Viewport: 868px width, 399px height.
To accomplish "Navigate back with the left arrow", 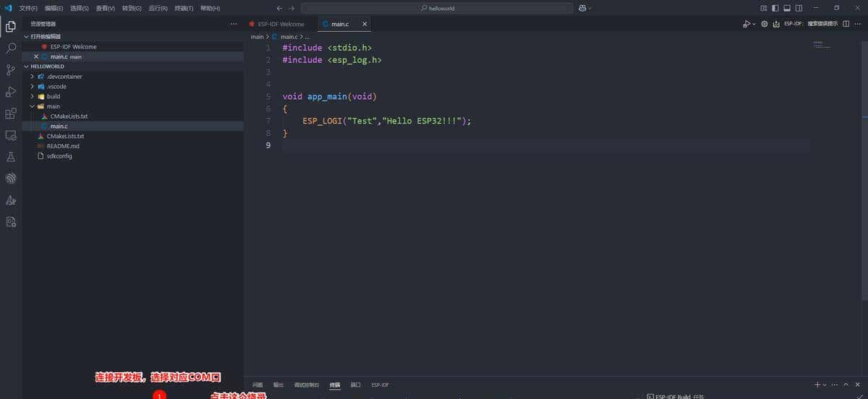I will click(279, 8).
